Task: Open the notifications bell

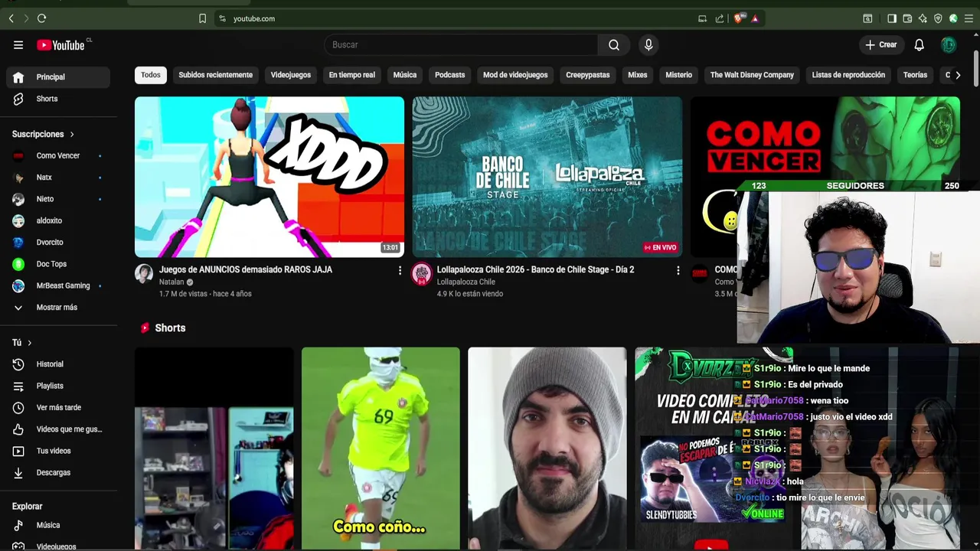Action: point(919,45)
